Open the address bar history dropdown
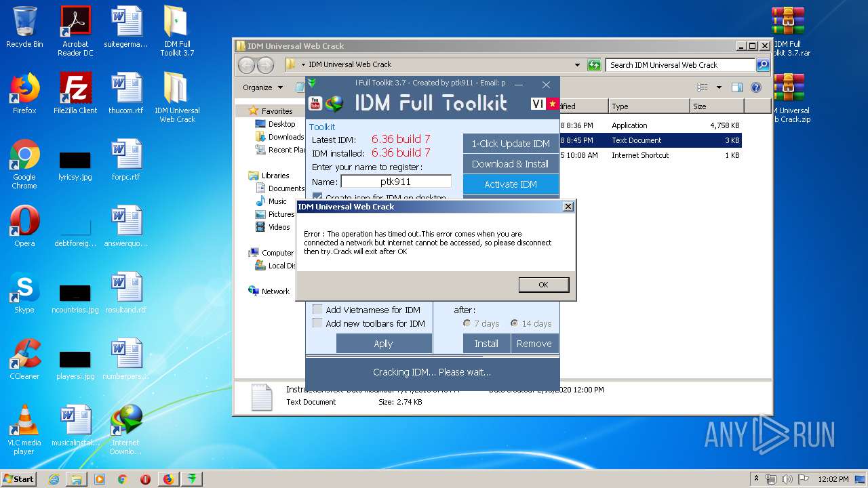 (x=577, y=65)
